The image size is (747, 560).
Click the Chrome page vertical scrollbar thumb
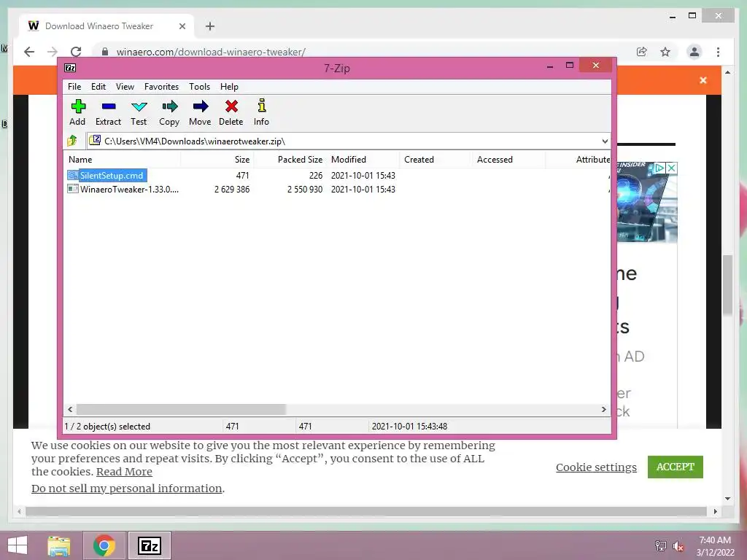[727, 285]
